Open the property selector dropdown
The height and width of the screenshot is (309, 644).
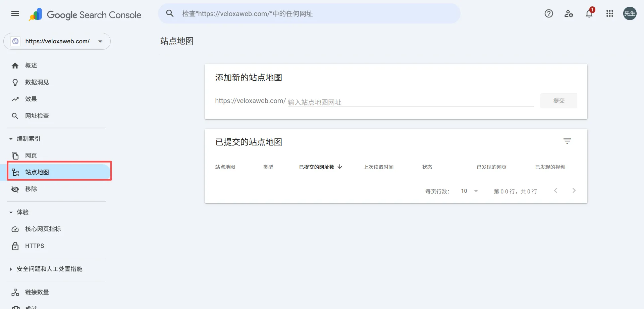[x=100, y=41]
